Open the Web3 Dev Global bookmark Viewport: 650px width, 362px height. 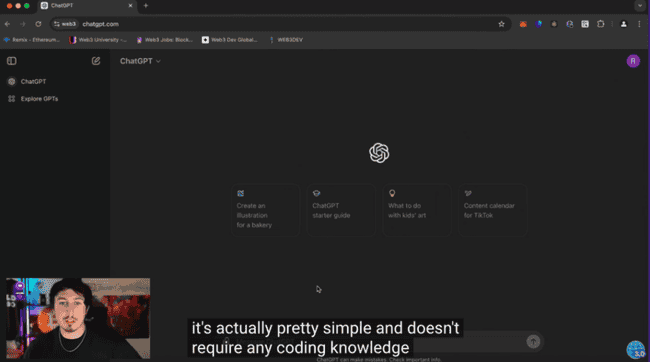tap(229, 40)
